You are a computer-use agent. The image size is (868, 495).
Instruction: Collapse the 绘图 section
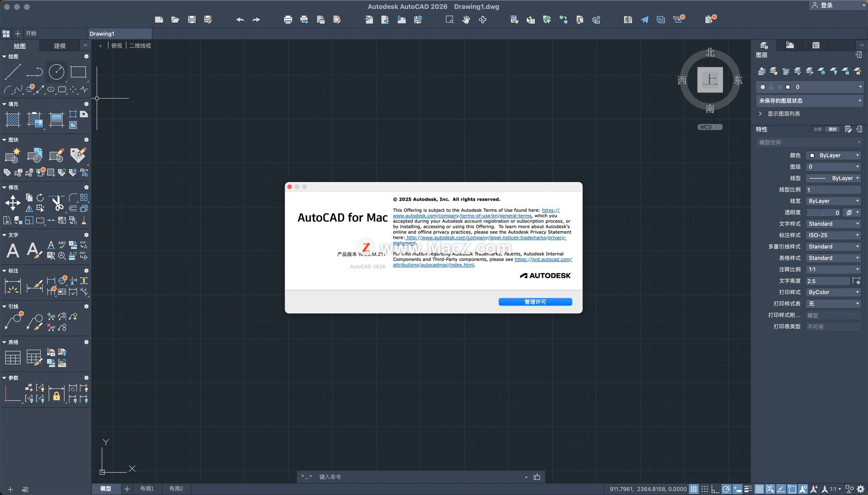pos(5,56)
